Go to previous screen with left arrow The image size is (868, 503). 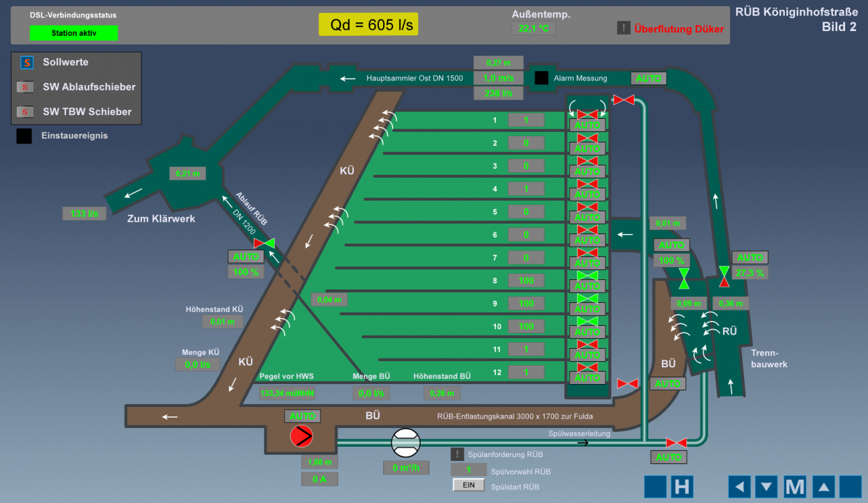click(x=740, y=487)
